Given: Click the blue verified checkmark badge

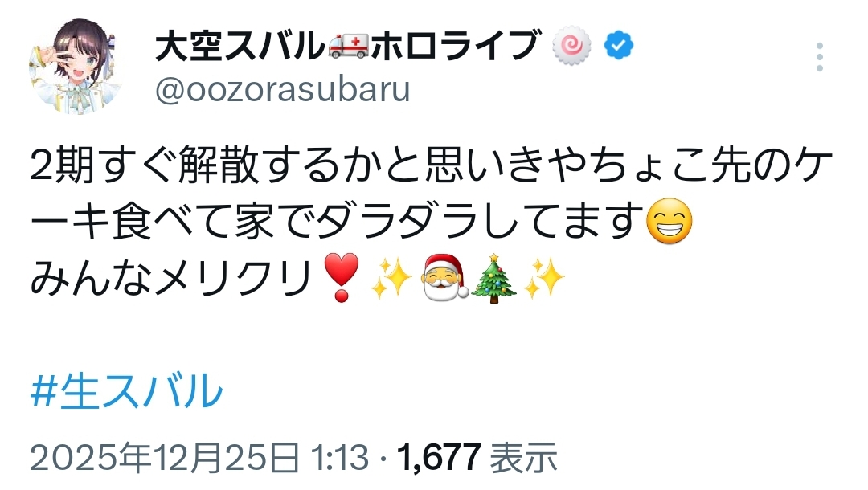Looking at the screenshot, I should (x=619, y=45).
